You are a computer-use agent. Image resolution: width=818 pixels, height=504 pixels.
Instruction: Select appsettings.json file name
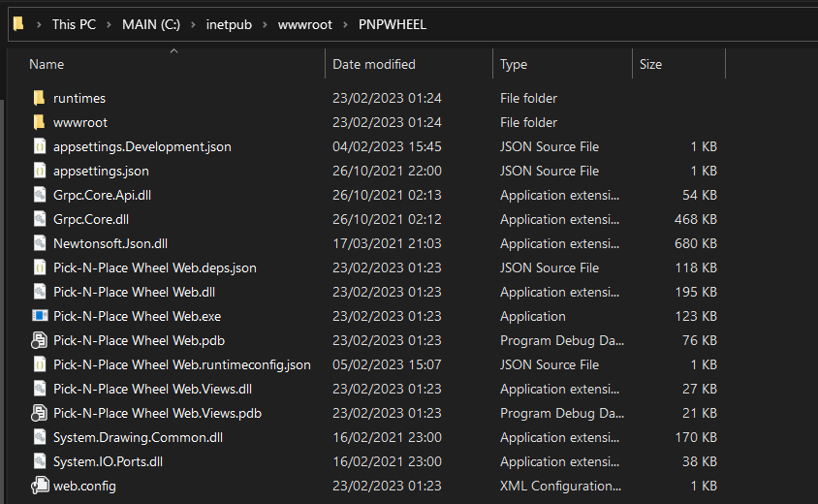(x=101, y=172)
